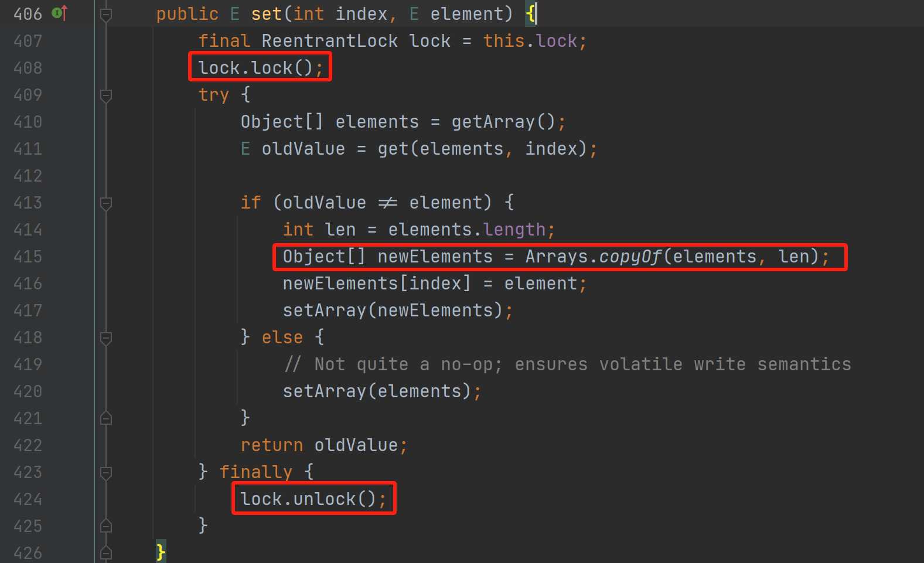The height and width of the screenshot is (563, 924).
Task: Click the 'ReentrantLock' type name
Action: point(329,41)
